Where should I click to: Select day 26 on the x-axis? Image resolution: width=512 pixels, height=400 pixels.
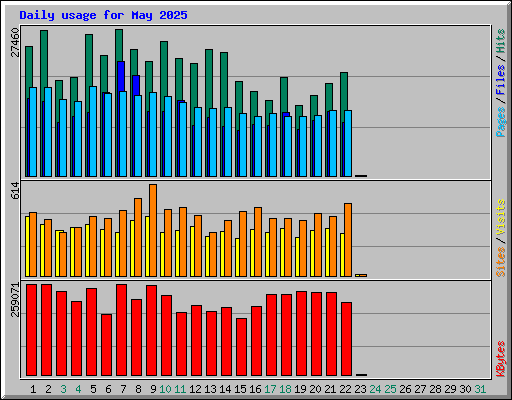[x=405, y=389]
